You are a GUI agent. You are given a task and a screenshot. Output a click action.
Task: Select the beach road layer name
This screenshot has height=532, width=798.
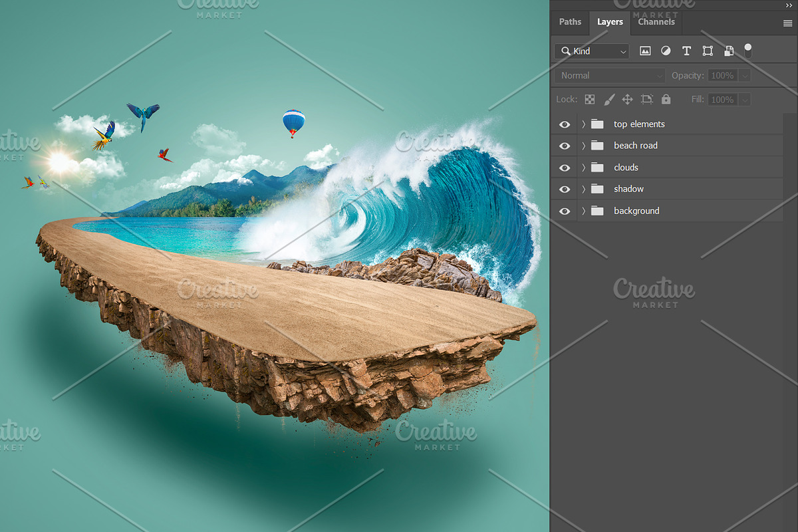click(636, 146)
